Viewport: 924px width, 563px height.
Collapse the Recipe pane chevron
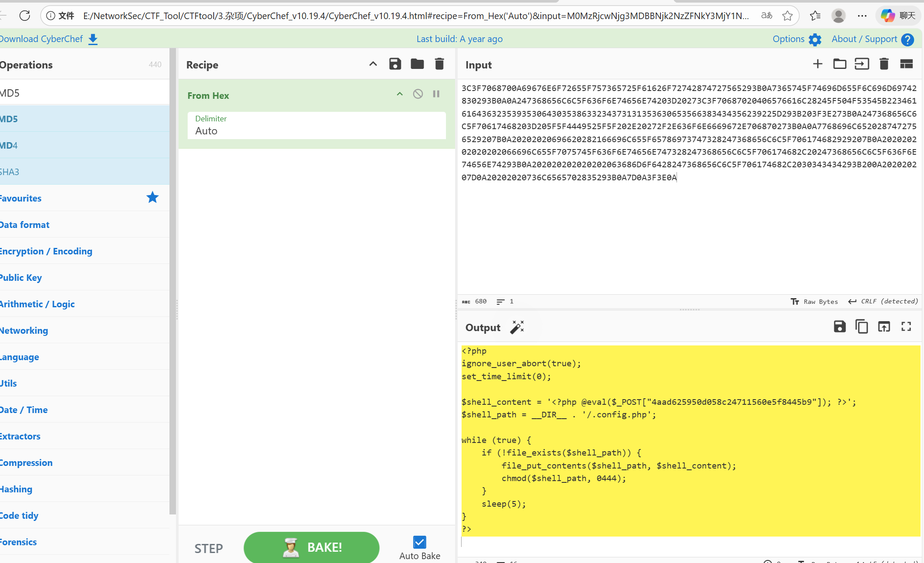(373, 64)
